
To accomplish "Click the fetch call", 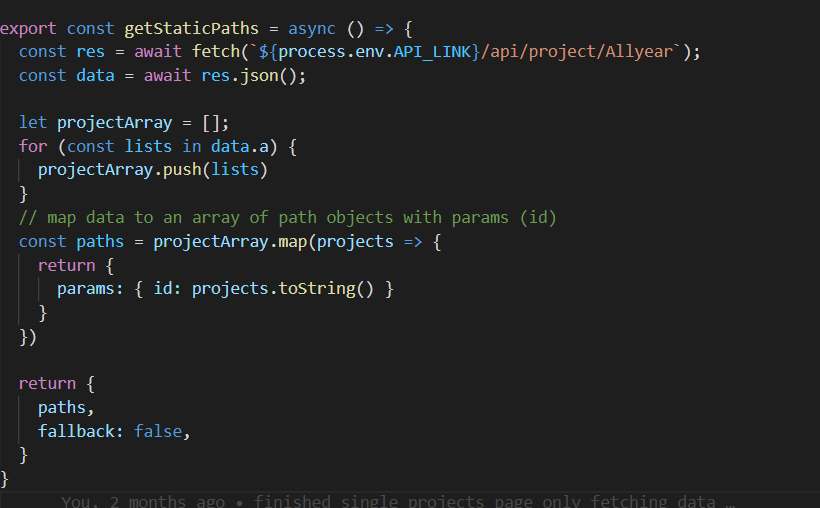I will coord(215,52).
